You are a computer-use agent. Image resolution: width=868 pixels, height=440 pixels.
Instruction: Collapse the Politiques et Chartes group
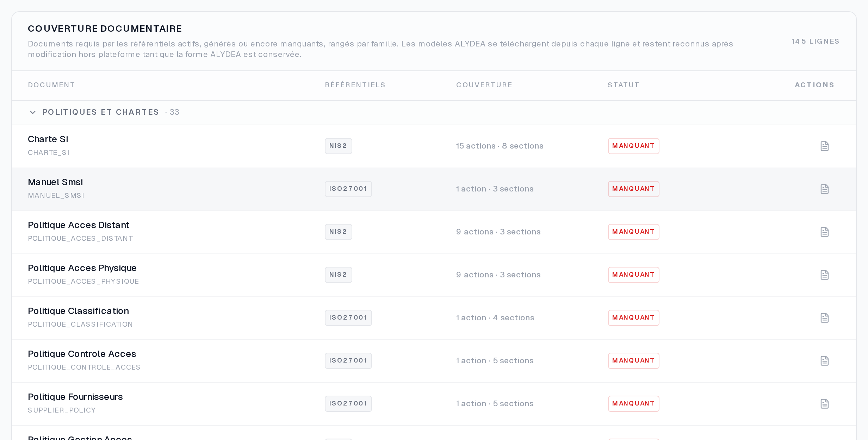(x=33, y=112)
